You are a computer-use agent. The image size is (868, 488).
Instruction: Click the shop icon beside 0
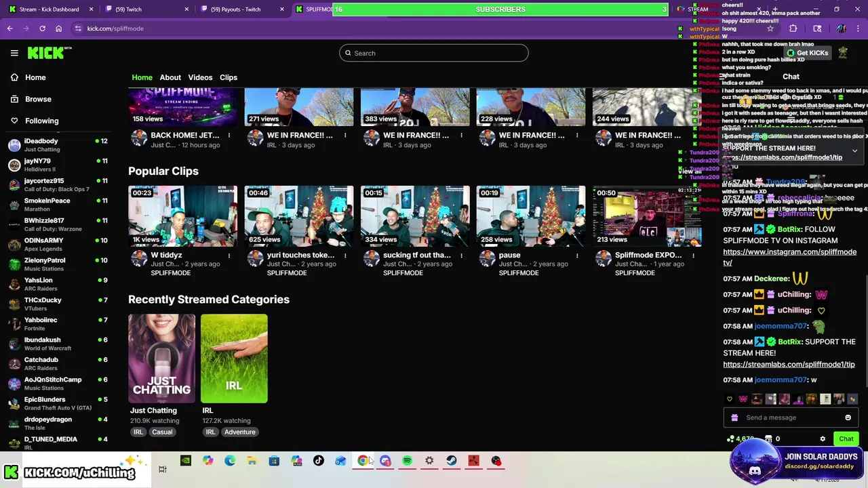coord(768,439)
